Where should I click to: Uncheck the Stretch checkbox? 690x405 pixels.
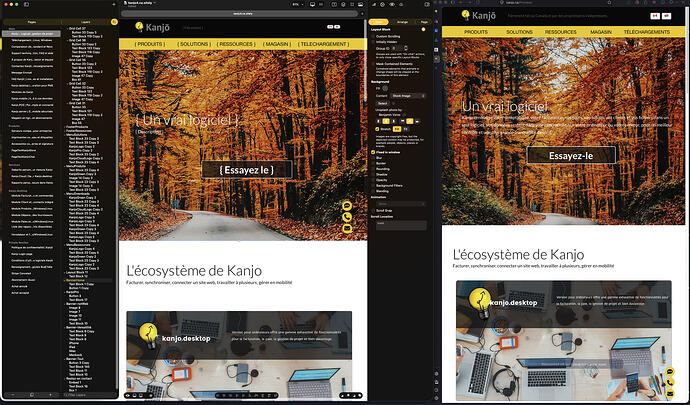(377, 129)
